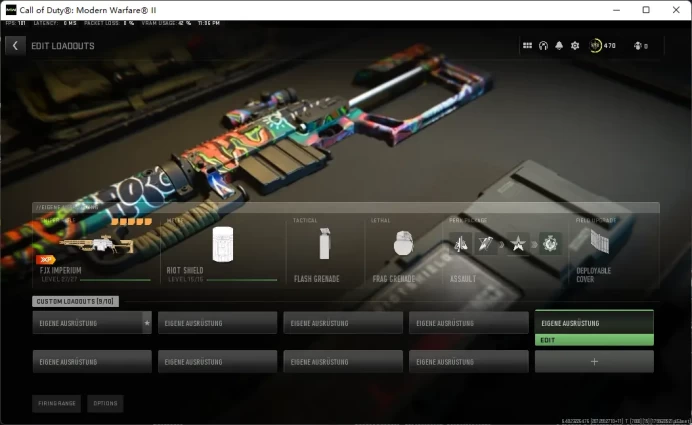
Task: Click the star-shaped bonus perk icon
Action: 518,243
